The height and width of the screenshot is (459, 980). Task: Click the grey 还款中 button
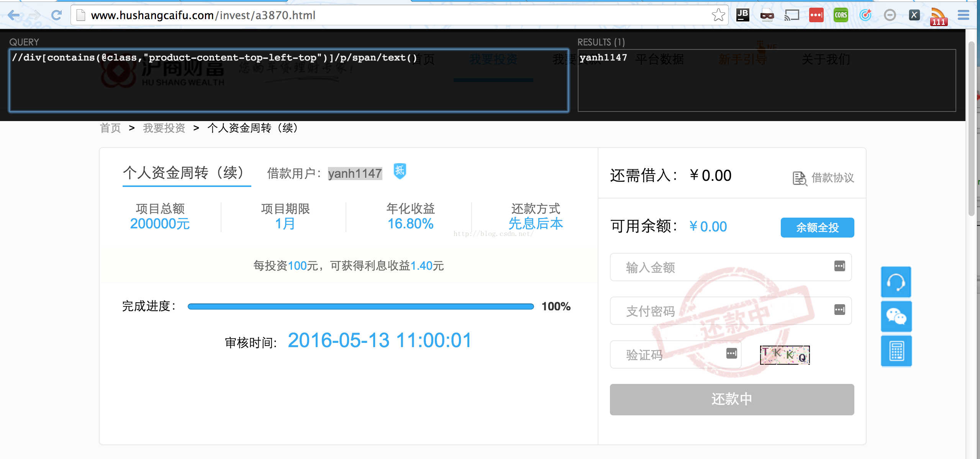(732, 399)
